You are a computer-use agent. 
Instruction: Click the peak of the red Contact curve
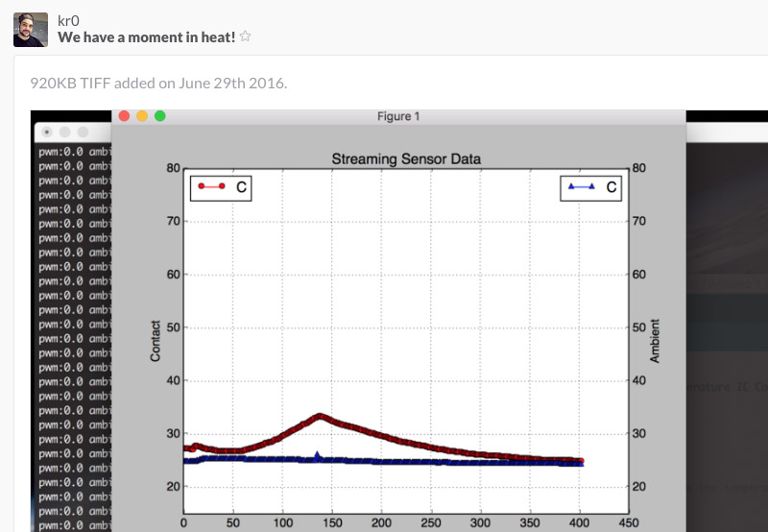click(x=320, y=417)
